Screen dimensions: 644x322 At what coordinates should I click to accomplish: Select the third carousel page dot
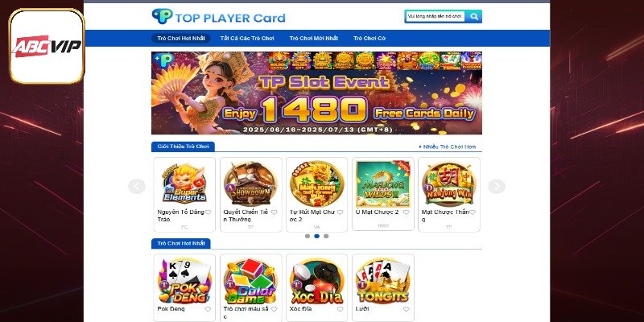326,236
